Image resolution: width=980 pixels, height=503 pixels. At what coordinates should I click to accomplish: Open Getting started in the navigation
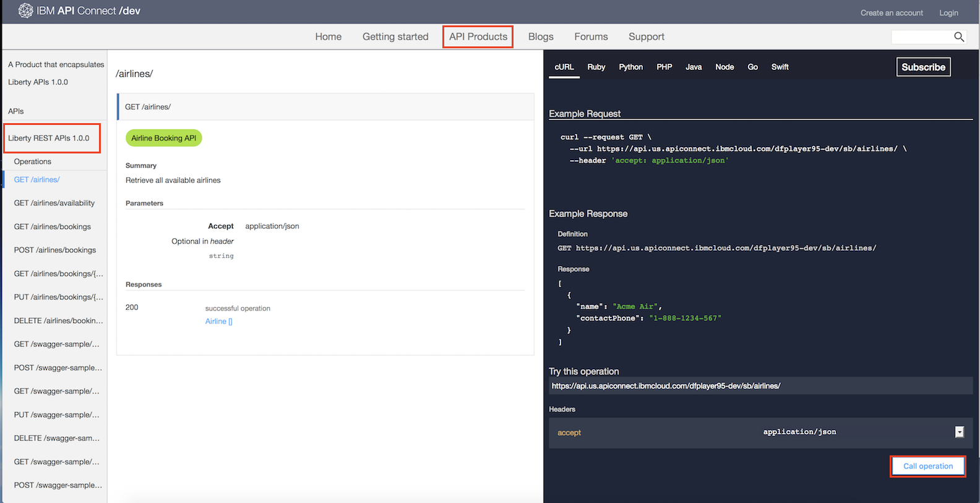coord(395,37)
